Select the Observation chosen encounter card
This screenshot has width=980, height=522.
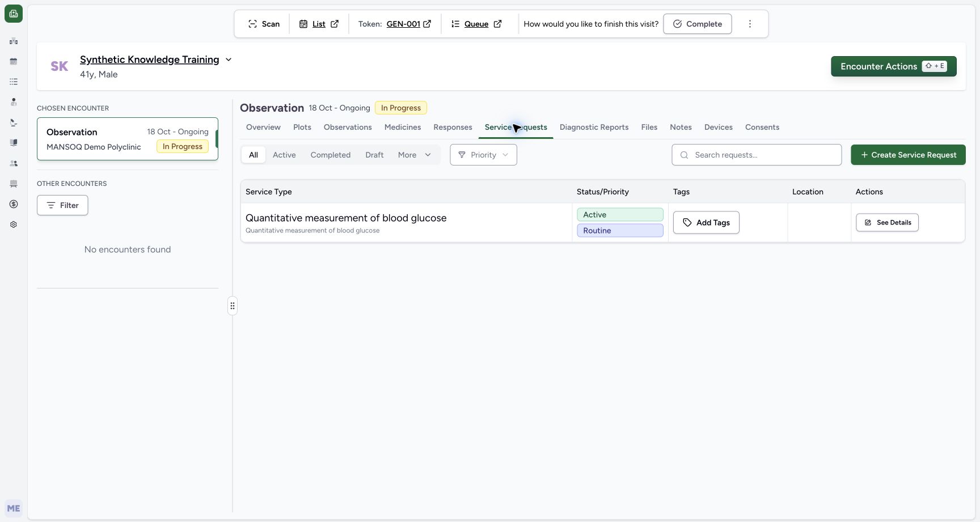point(128,139)
